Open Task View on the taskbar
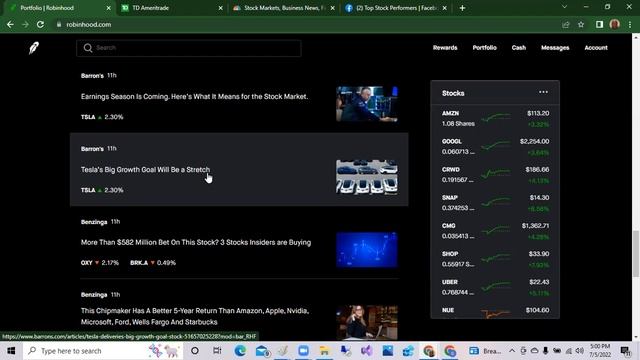Viewport: 640px width, 360px height. click(217, 351)
